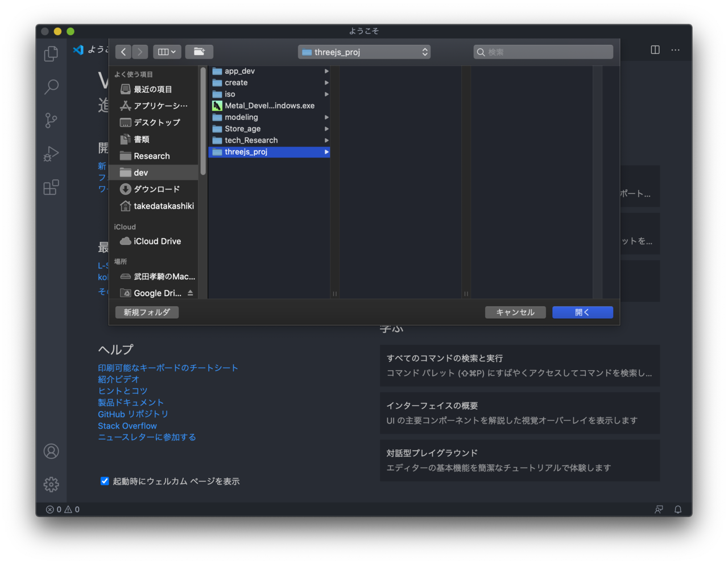The height and width of the screenshot is (564, 728).
Task: Open the Source Control view
Action: pos(51,120)
